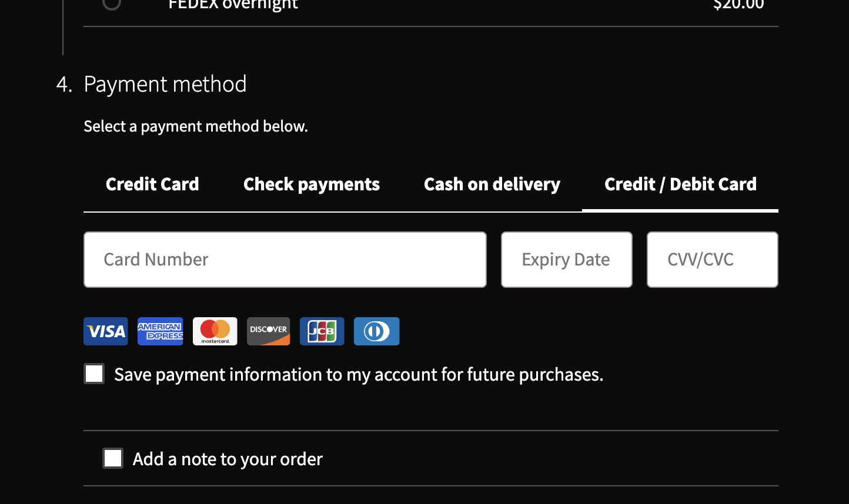Select the FEDEX overnight shipping option
The width and height of the screenshot is (849, 504).
click(112, 4)
